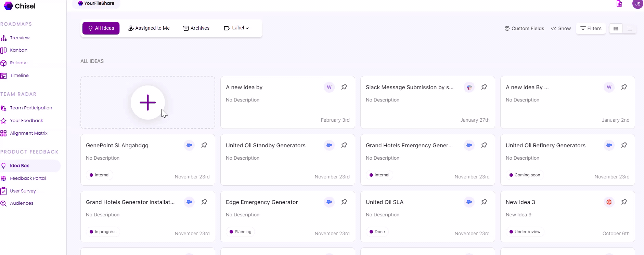
Task: Open GenePoint SLAhgahdgq idea title
Action: (x=117, y=145)
